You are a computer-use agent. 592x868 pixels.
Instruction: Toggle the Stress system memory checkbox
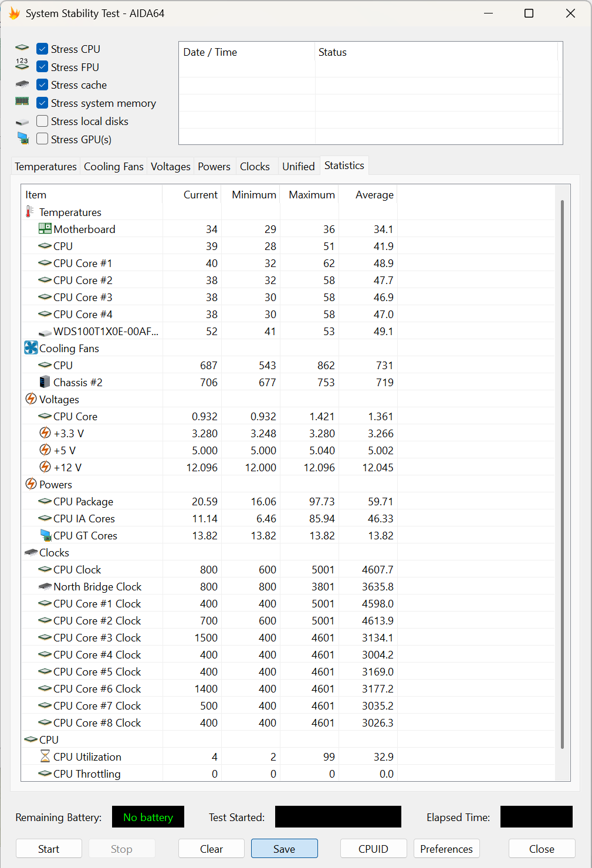point(42,103)
